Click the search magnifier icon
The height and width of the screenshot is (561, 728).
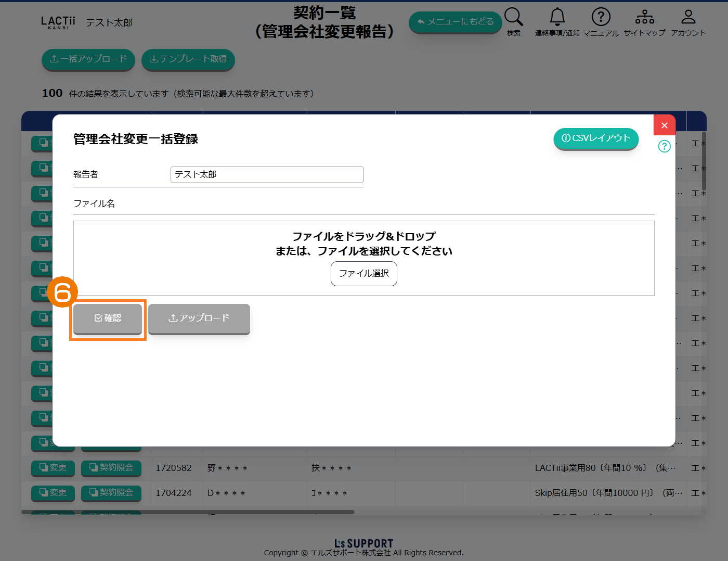pyautogui.click(x=513, y=17)
